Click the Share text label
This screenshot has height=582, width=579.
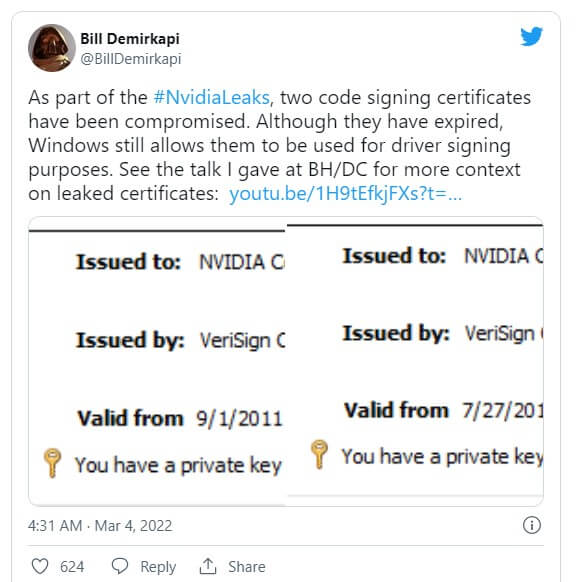click(246, 567)
